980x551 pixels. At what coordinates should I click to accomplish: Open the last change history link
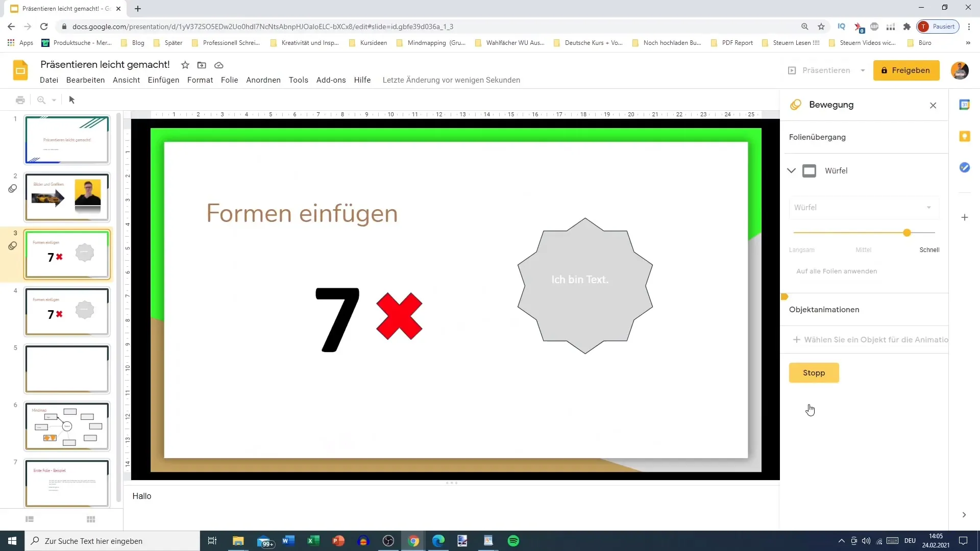(x=451, y=80)
